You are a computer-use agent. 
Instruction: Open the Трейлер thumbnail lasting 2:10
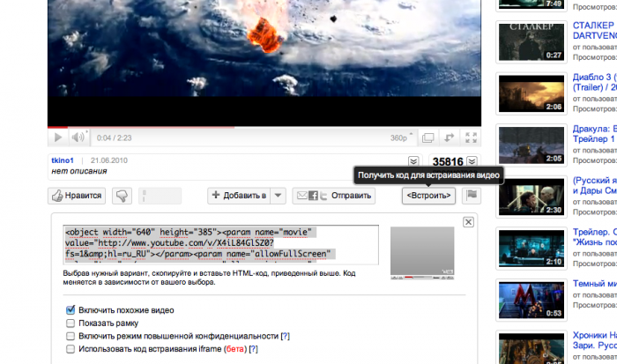(532, 249)
